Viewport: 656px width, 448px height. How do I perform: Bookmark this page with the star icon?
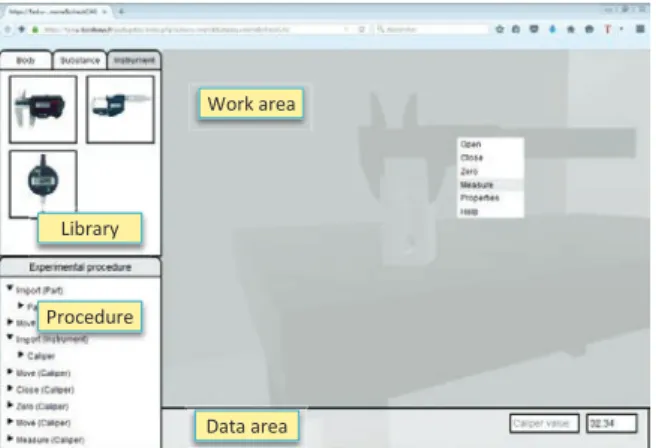point(499,29)
